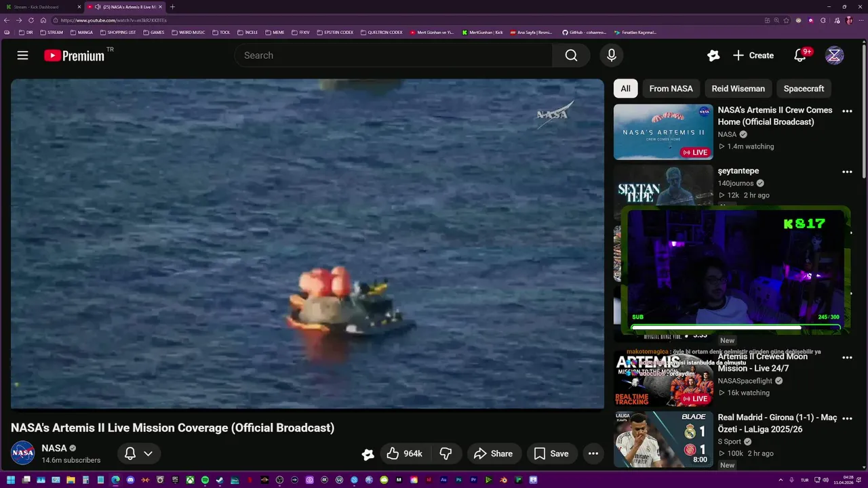The width and height of the screenshot is (868, 488).
Task: Open the GitHub bookmark
Action: coord(584,32)
